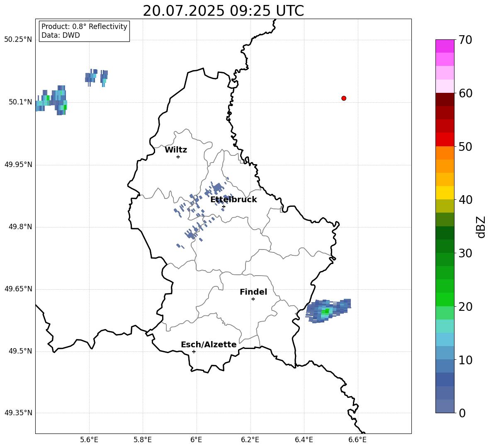The height and width of the screenshot is (448, 491).
Task: Click the bright green colorbar segment above 20
Action: pyautogui.click(x=445, y=299)
